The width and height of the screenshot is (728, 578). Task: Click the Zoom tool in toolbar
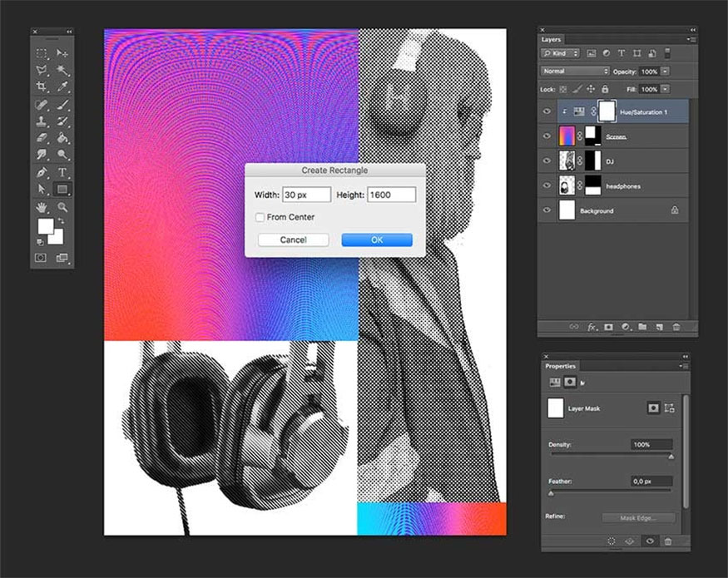tap(62, 206)
